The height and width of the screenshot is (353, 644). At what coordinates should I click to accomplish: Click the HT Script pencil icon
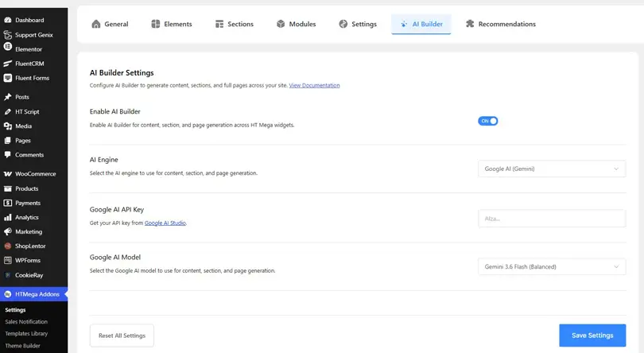(x=7, y=112)
